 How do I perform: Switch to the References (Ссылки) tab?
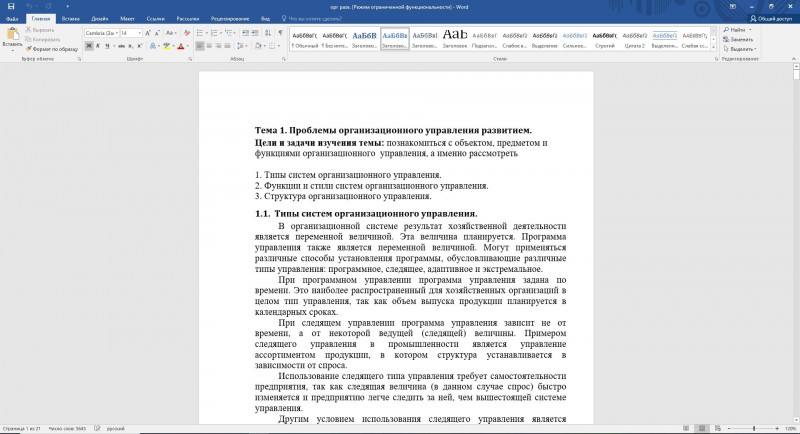point(156,19)
